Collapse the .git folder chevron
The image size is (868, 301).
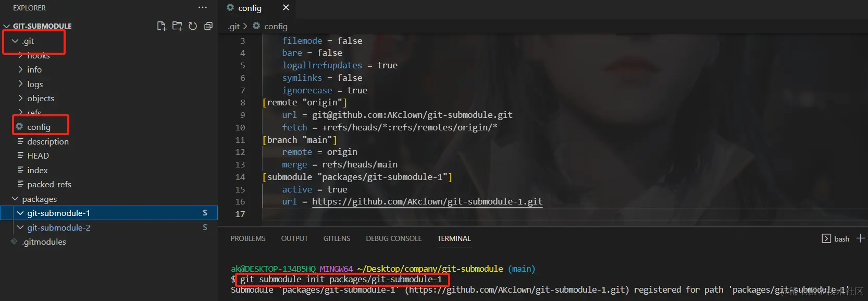click(15, 41)
